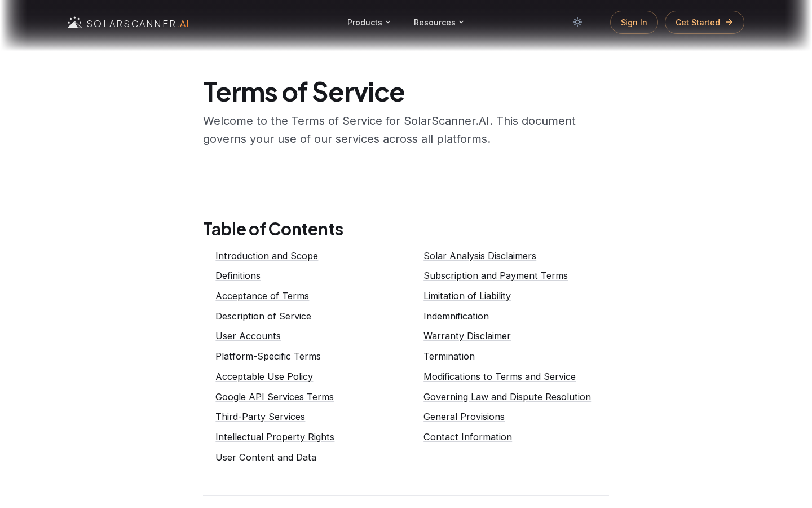Viewport: 812px width, 508px height.
Task: Click the Terms of Service heading
Action: 304,91
